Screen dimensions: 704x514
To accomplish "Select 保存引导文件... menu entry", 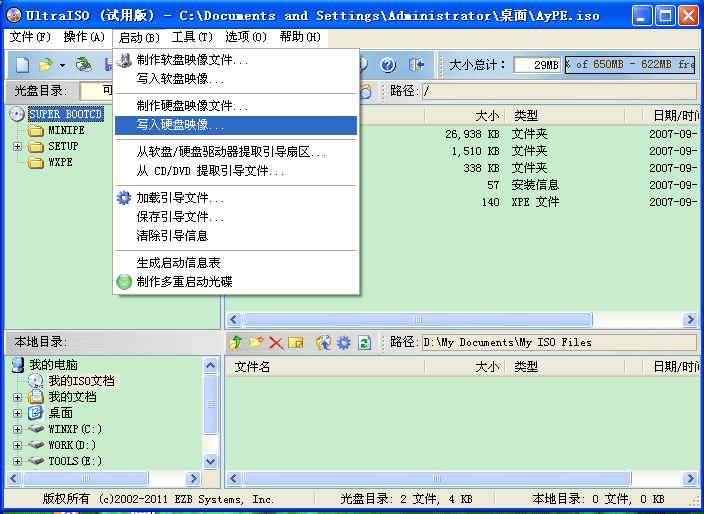I will (x=236, y=217).
